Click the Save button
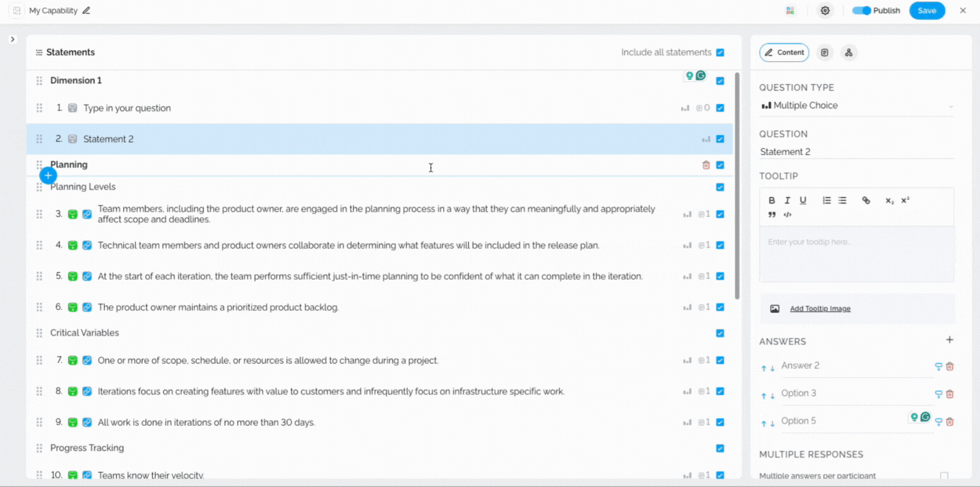Viewport: 980px width, 487px height. click(x=927, y=11)
